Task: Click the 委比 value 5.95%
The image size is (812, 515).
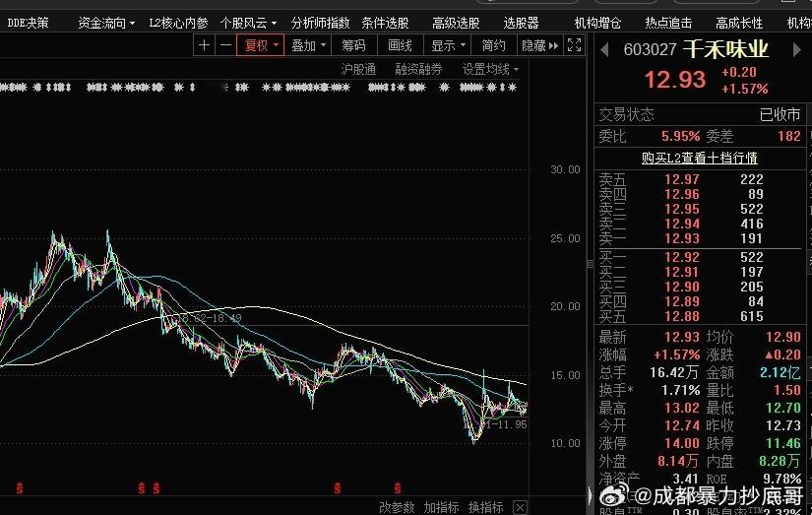Action: [x=680, y=136]
